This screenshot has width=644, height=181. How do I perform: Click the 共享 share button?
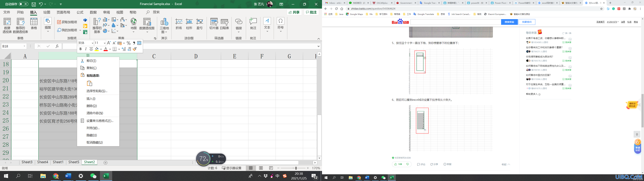(294, 12)
